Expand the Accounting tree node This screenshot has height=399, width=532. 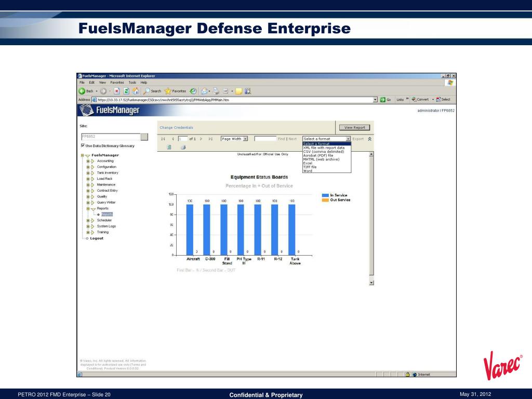[88, 161]
